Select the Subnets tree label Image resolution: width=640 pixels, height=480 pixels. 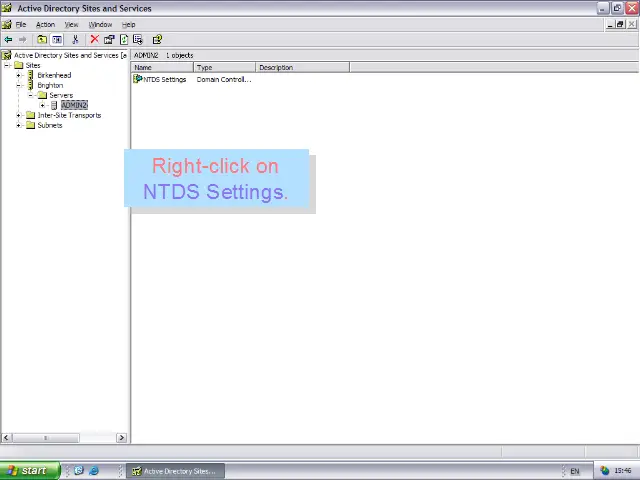[50, 125]
